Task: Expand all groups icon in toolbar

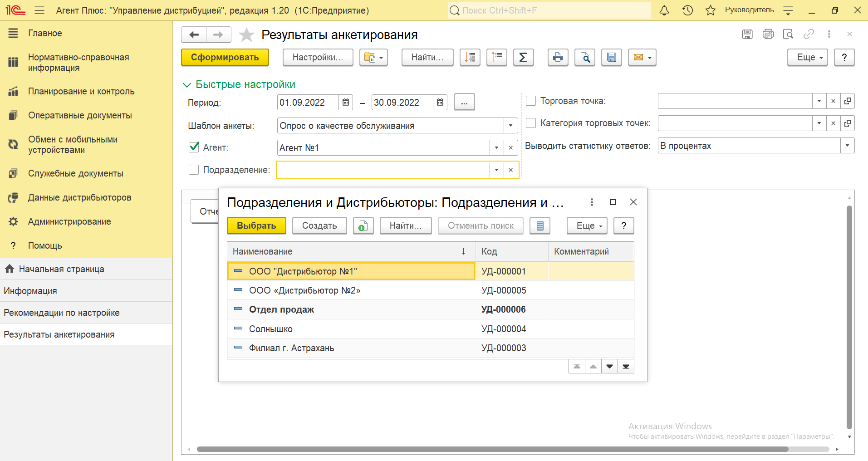Action: click(x=470, y=58)
